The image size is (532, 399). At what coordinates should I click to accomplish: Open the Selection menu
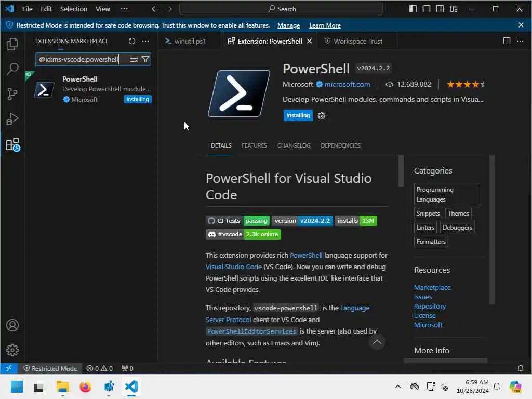(74, 9)
